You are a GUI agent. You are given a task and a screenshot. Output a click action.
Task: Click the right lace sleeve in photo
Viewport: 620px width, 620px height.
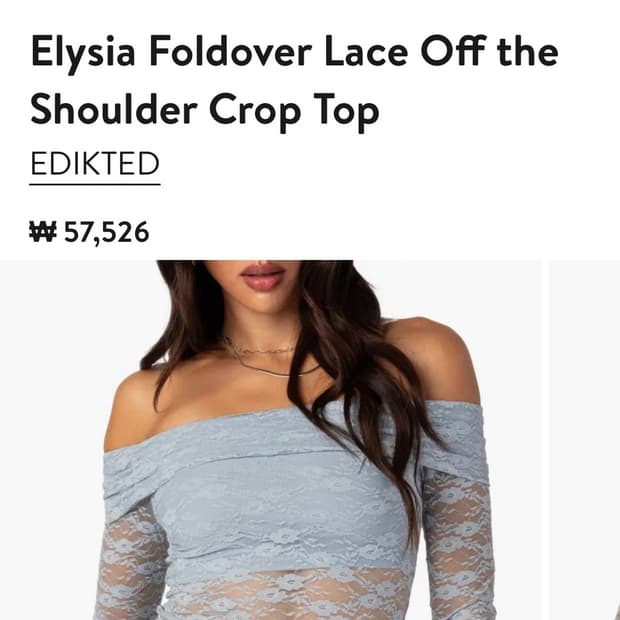pos(459,546)
